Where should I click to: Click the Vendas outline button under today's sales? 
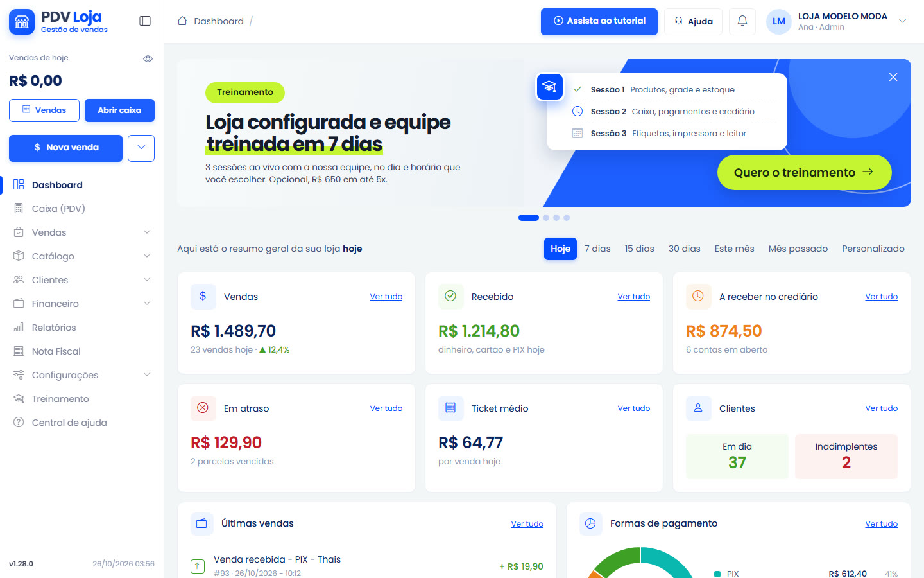(x=44, y=110)
